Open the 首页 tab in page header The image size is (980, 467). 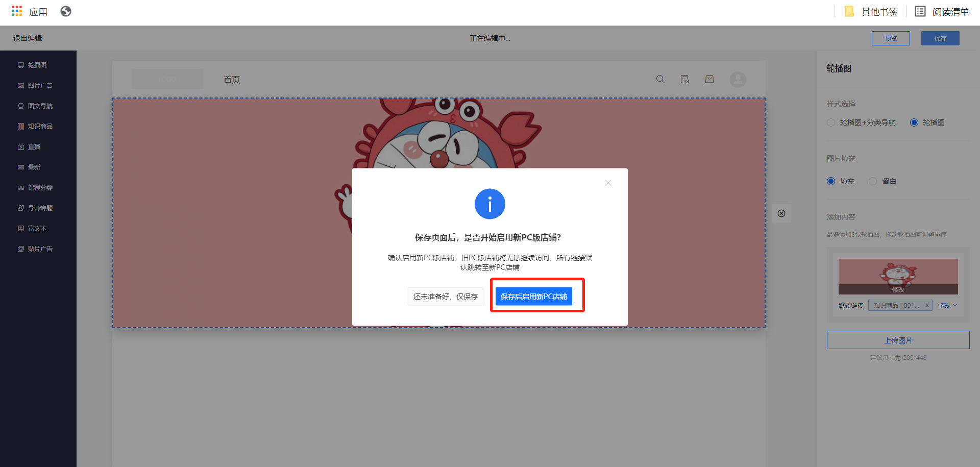tap(232, 80)
